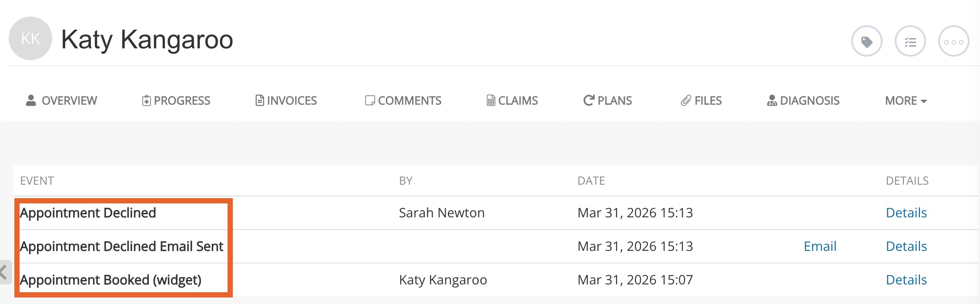The height and width of the screenshot is (304, 980).
Task: Select the Diagnosis tab
Action: pyautogui.click(x=803, y=101)
